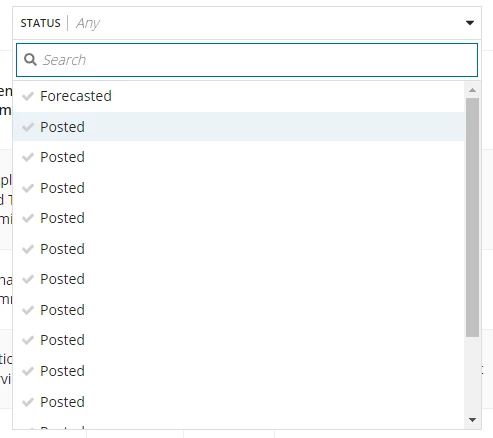Collapse the Status dropdown using the caret arrow
The image size is (493, 438).
470,23
